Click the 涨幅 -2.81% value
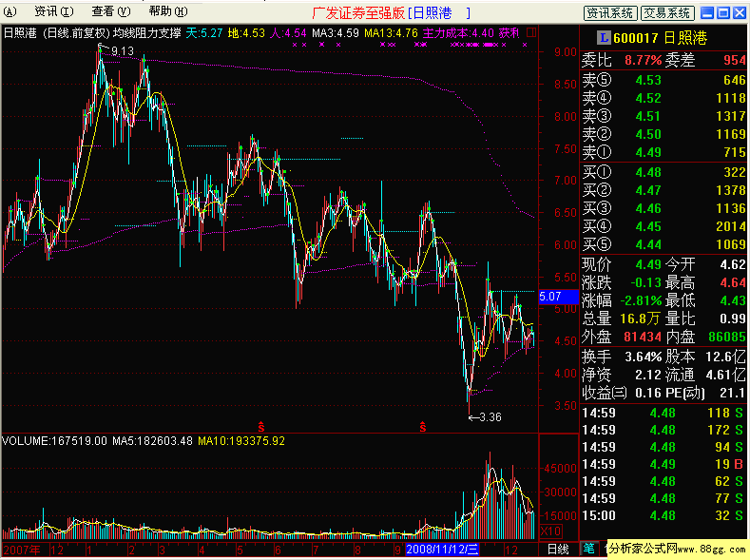This screenshot has height=560, width=750. pyautogui.click(x=641, y=300)
